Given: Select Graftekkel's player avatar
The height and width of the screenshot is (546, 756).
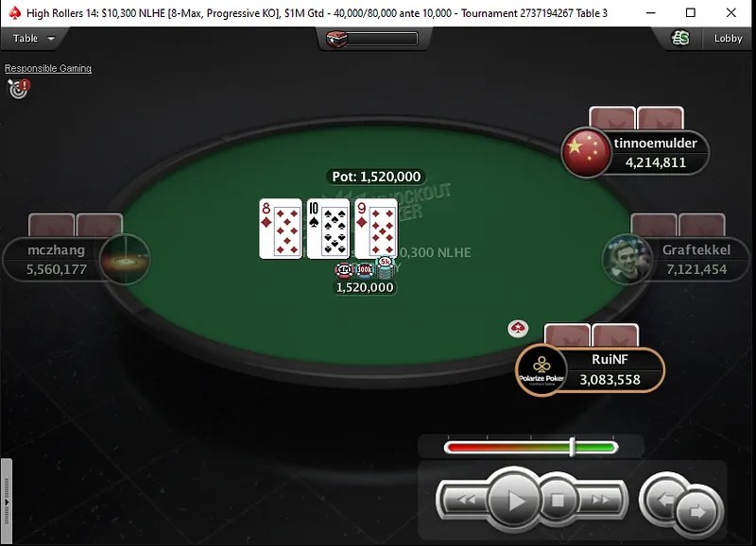Looking at the screenshot, I should click(627, 259).
